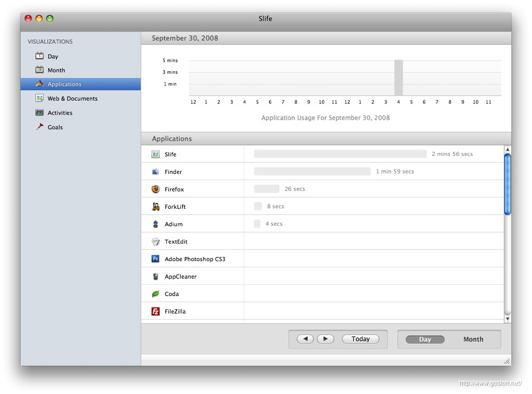The height and width of the screenshot is (394, 532).
Task: Select the TextEdit row name
Action: (176, 241)
